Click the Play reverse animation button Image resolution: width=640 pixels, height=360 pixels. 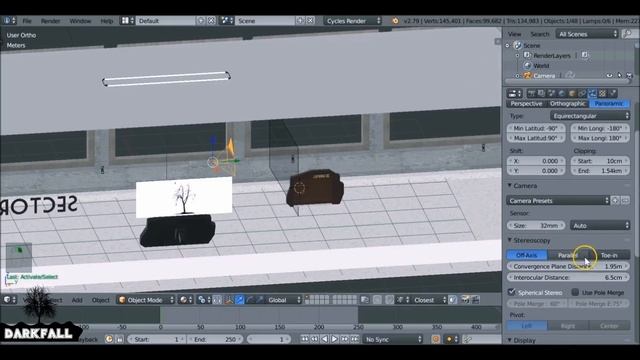point(324,339)
